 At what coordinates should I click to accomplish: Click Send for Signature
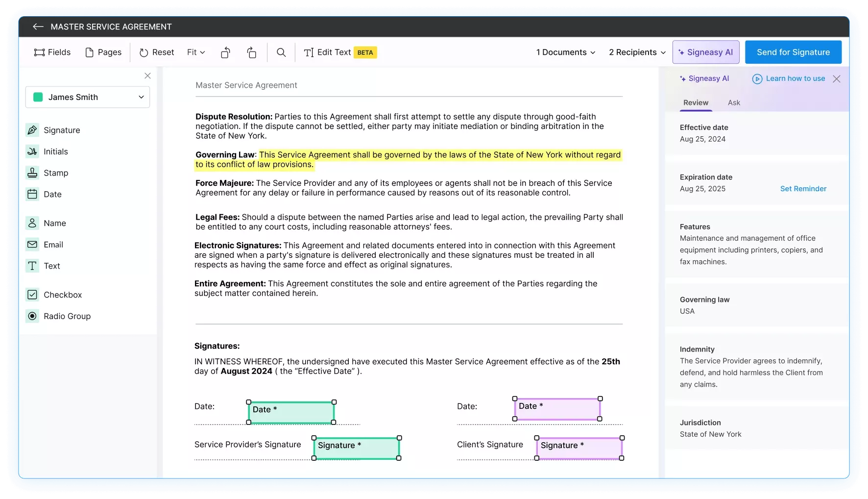[x=793, y=52]
